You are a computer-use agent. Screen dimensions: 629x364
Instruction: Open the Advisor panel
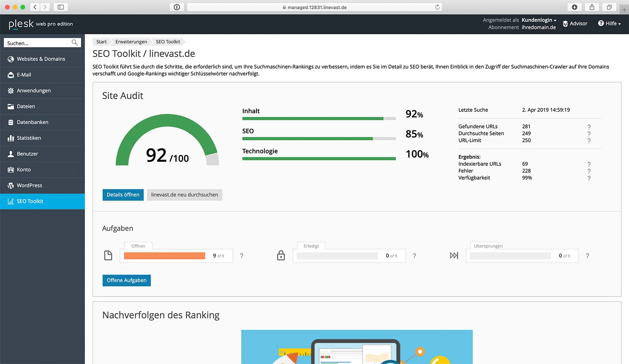pyautogui.click(x=575, y=24)
